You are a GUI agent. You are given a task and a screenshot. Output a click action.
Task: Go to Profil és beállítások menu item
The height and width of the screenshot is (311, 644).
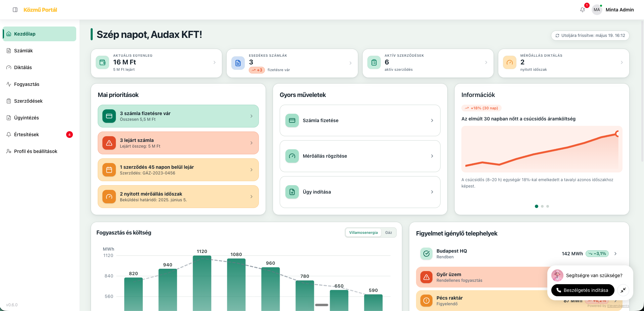pyautogui.click(x=39, y=151)
